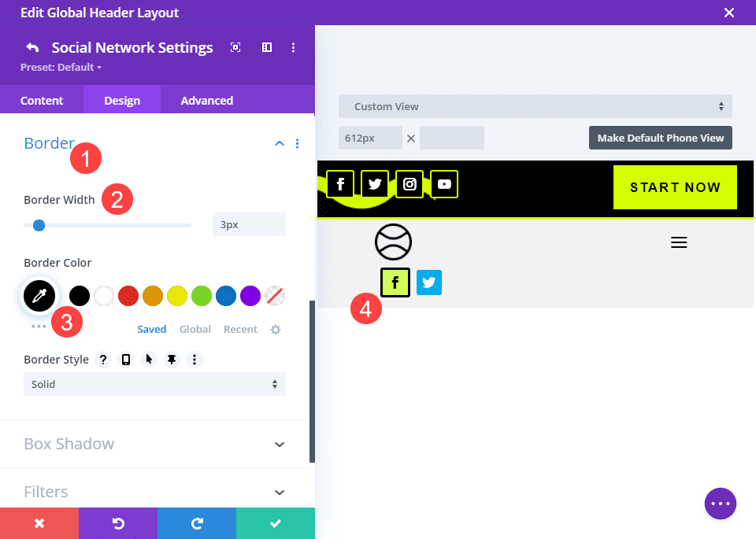Click the Make Default Phone View button
756x539 pixels.
pyautogui.click(x=660, y=137)
